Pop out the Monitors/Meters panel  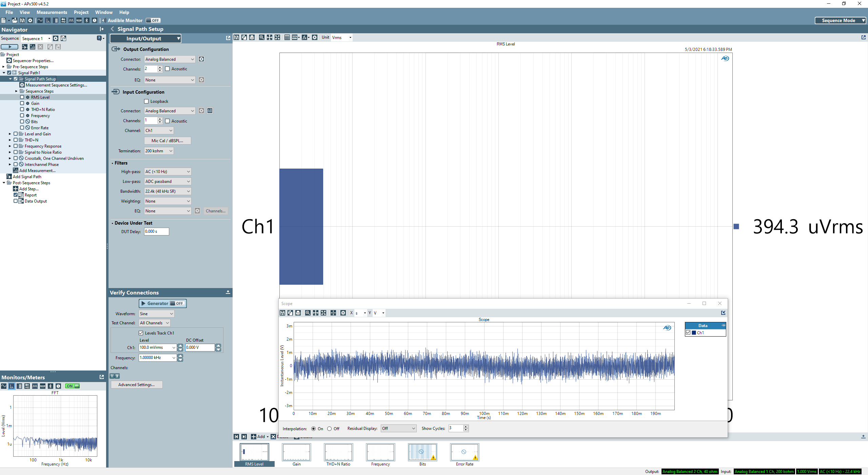coord(101,377)
